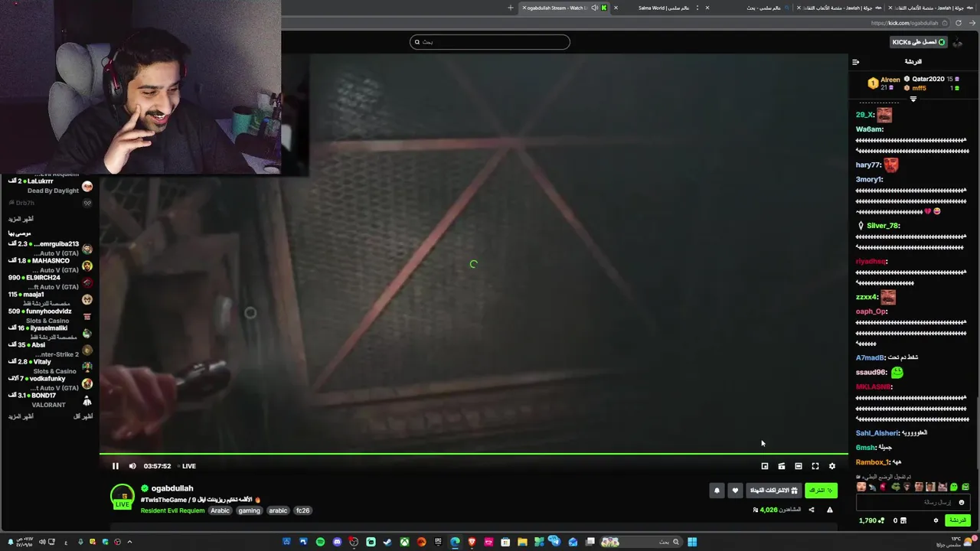This screenshot has width=980, height=551.
Task: Open the Windows Start button
Action: pyautogui.click(x=692, y=542)
